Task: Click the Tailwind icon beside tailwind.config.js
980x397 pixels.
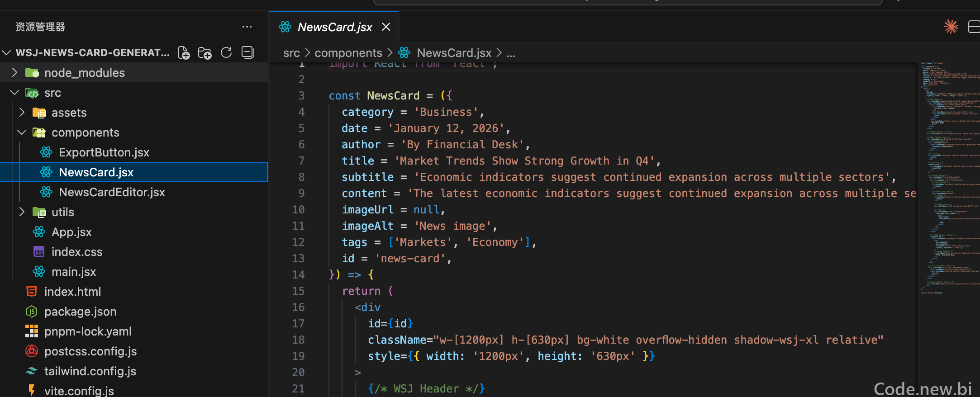Action: (x=32, y=371)
